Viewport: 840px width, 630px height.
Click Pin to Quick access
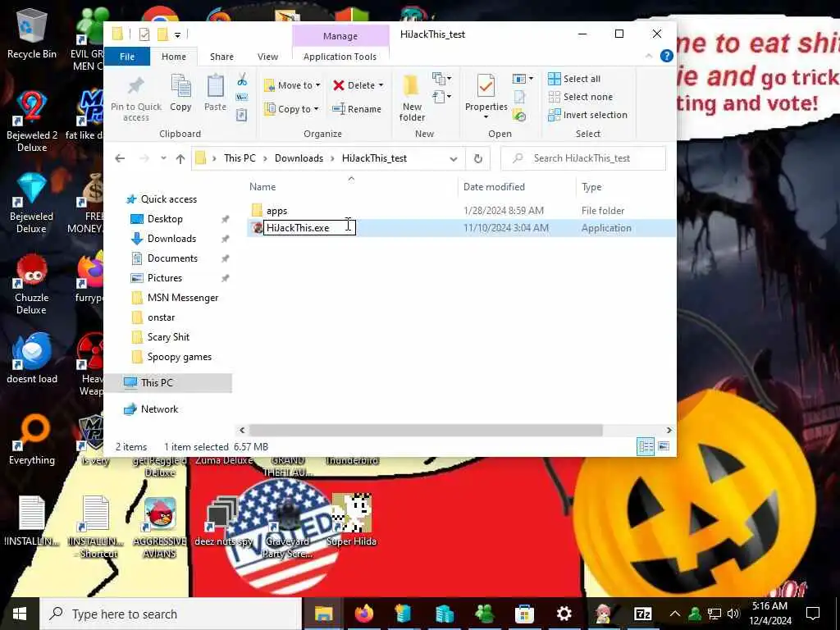(x=136, y=98)
